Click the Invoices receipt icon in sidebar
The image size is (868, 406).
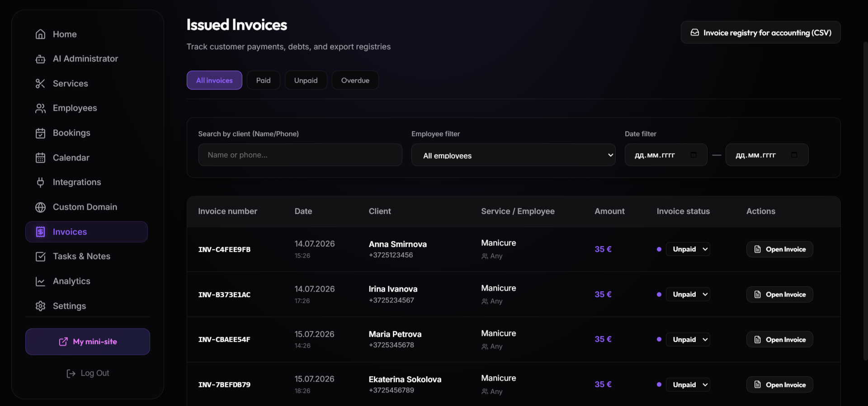[x=40, y=232]
